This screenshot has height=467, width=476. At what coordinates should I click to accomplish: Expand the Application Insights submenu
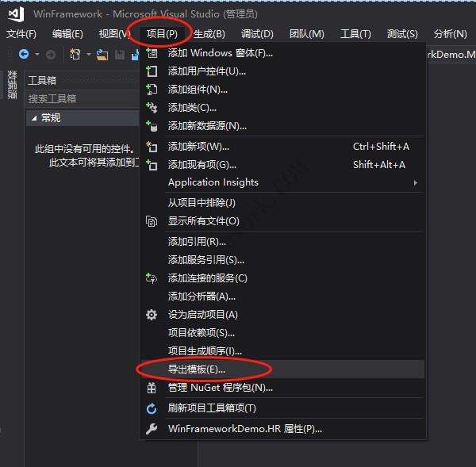(213, 182)
